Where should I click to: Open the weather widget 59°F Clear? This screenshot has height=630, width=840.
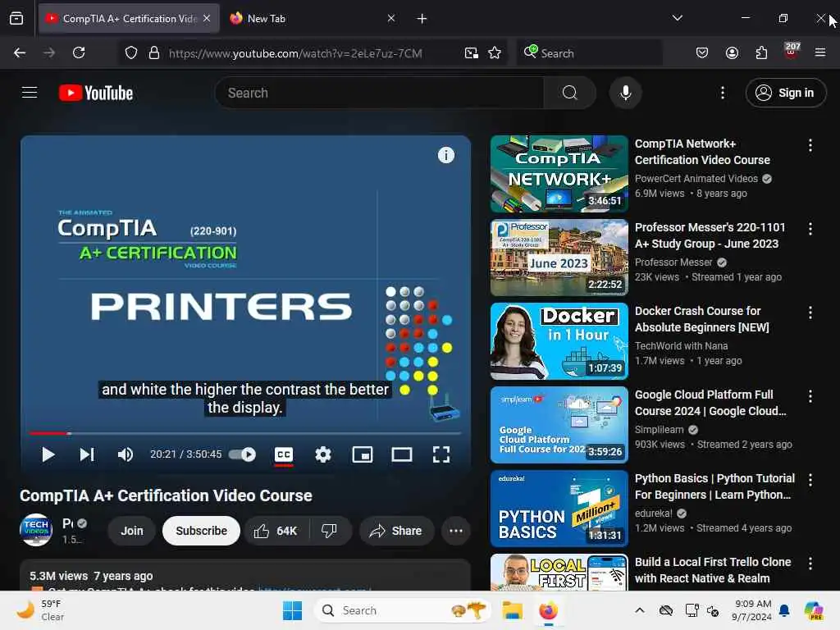(41, 610)
